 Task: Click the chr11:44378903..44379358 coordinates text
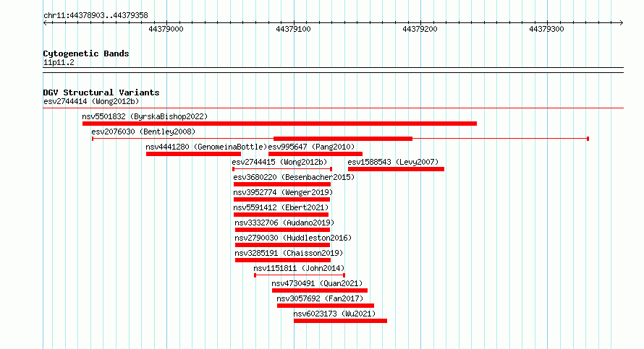click(x=96, y=16)
